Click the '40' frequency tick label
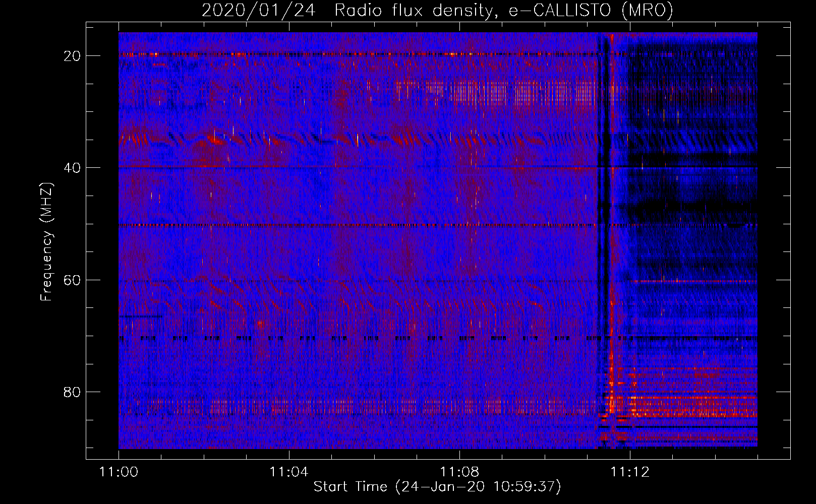Image resolution: width=816 pixels, height=504 pixels. point(73,168)
